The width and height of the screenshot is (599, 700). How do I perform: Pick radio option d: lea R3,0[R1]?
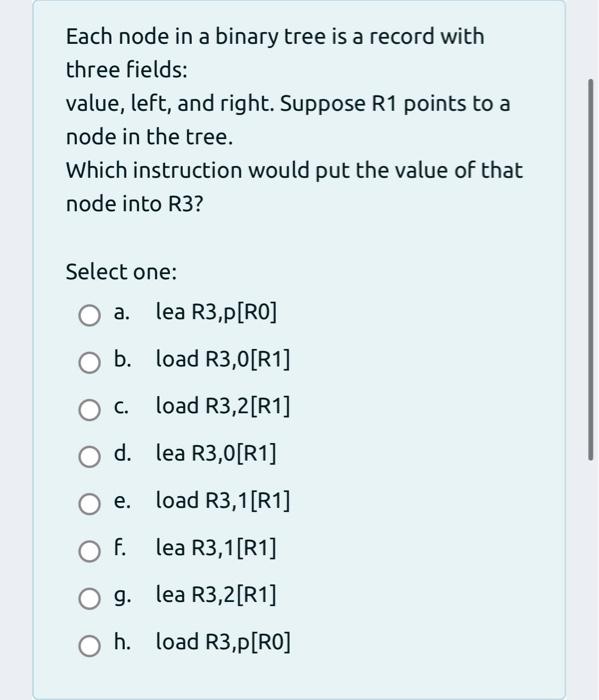pos(89,457)
